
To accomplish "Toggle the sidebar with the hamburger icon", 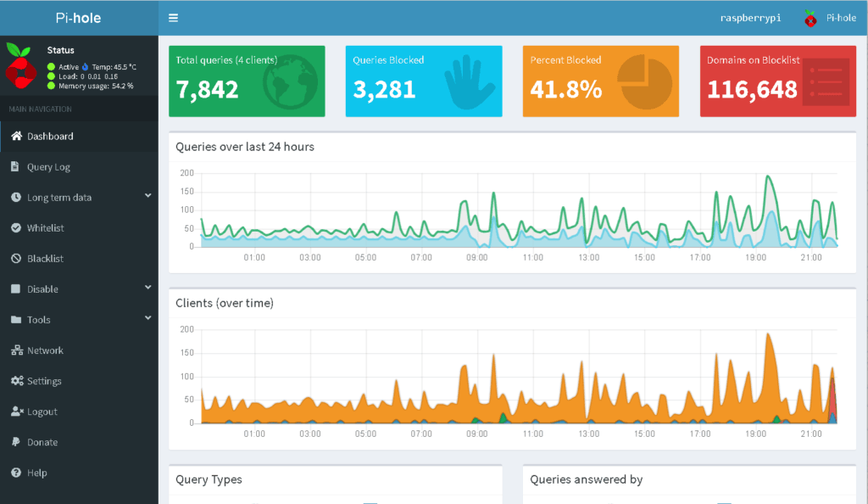I will coord(173,18).
